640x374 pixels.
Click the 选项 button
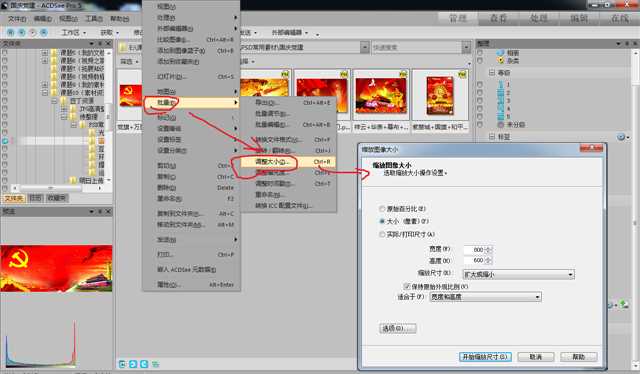tap(398, 328)
